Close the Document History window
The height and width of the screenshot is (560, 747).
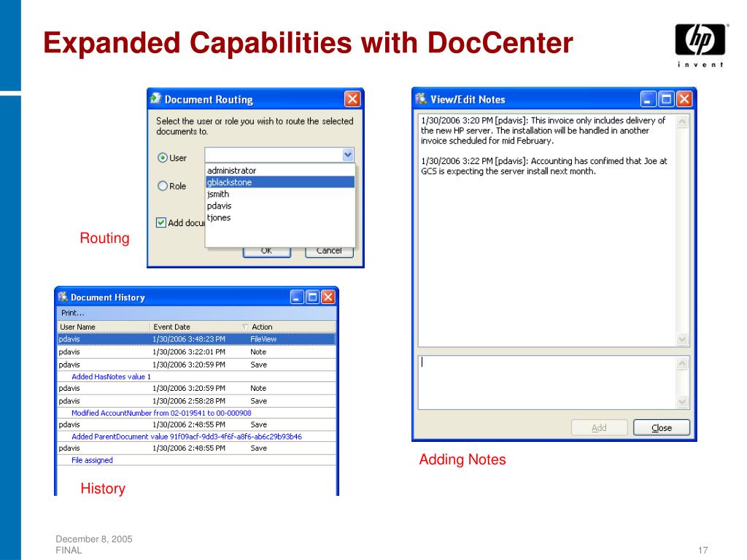(x=328, y=297)
